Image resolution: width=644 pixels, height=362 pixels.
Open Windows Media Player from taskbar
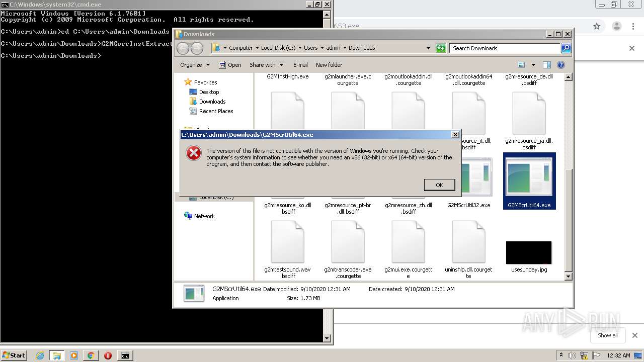tap(74, 355)
